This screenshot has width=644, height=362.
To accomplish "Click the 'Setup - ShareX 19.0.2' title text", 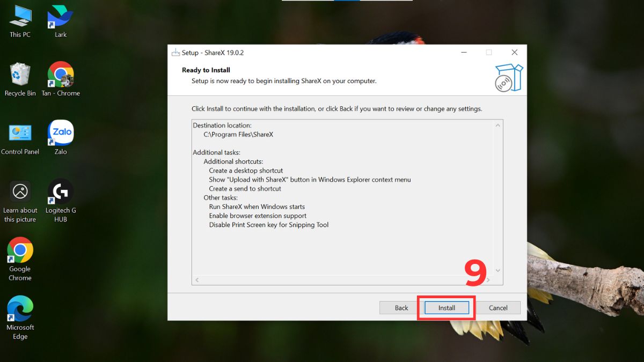I will tap(213, 53).
